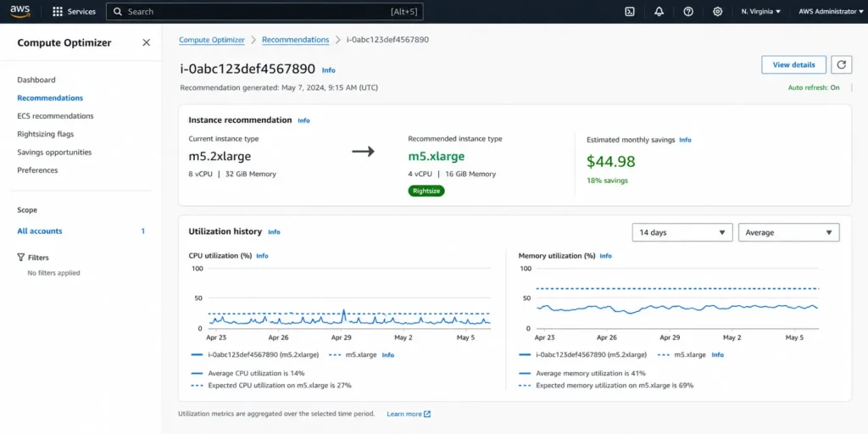Click the recommended m5.xlarge instance type
Image resolution: width=868 pixels, height=434 pixels.
pyautogui.click(x=437, y=157)
